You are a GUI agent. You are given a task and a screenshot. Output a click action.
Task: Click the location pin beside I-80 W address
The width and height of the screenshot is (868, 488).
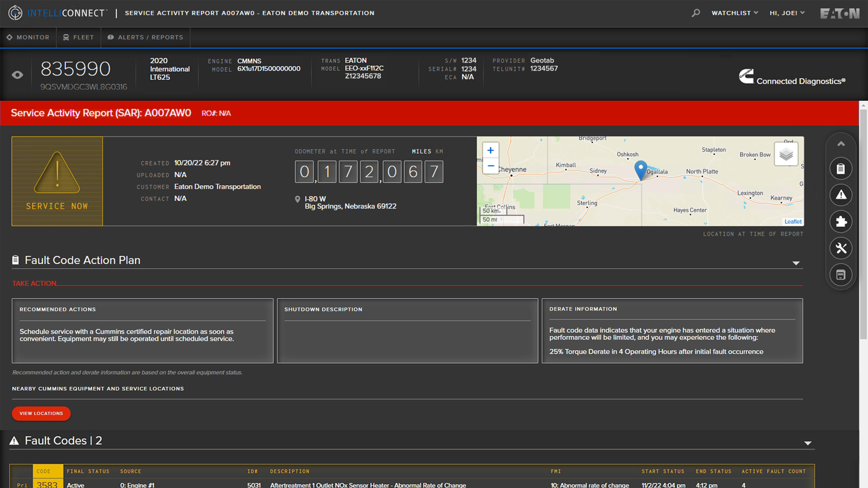297,199
